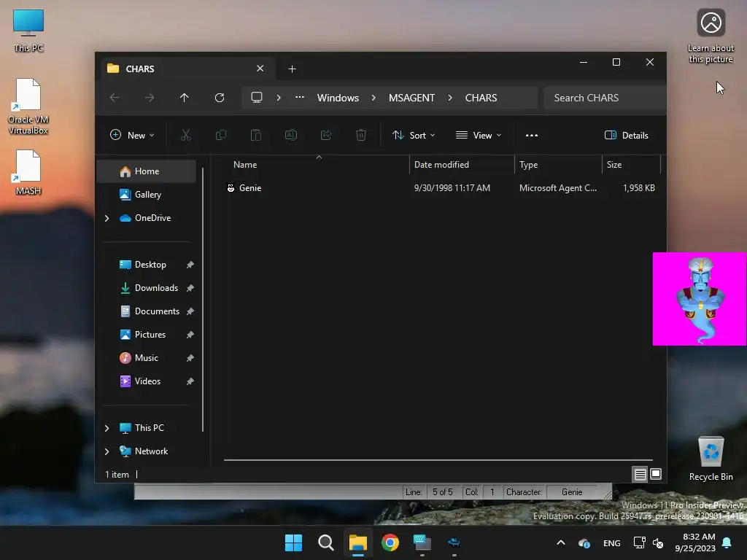Viewport: 747px width, 560px height.
Task: Expand hidden breadcrumb path ellipsis
Action: point(300,97)
